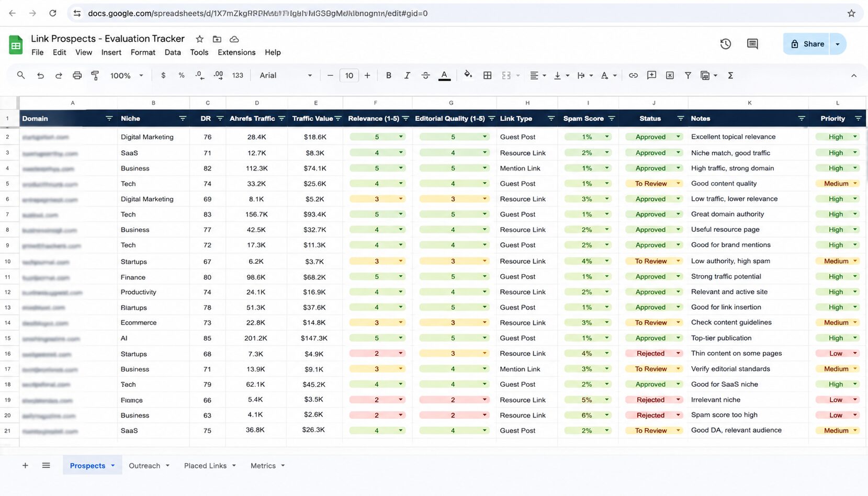
Task: Open Spam Score dropdown showing 6%
Action: [x=607, y=415]
